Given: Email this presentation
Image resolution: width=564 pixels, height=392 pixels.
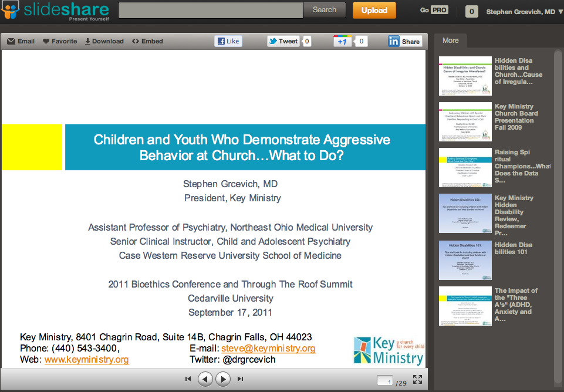Looking at the screenshot, I should click(x=21, y=41).
